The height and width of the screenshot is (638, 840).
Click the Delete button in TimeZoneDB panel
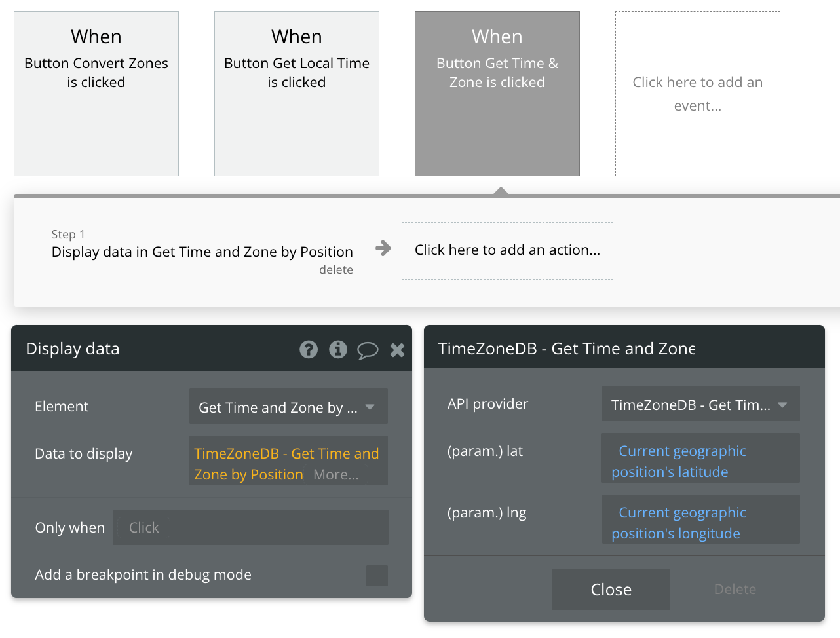tap(735, 589)
